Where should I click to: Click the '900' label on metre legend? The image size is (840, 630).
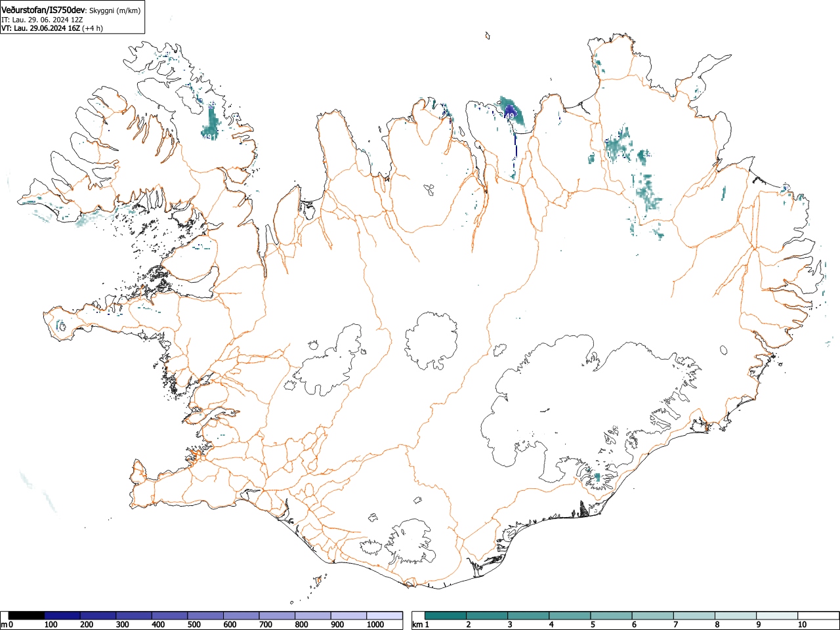(x=337, y=625)
